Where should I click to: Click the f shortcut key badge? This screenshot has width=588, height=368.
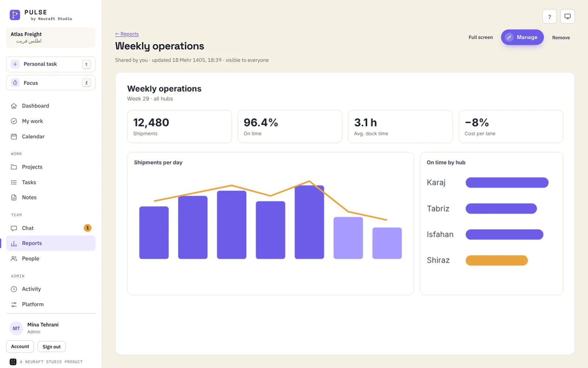[x=86, y=83]
